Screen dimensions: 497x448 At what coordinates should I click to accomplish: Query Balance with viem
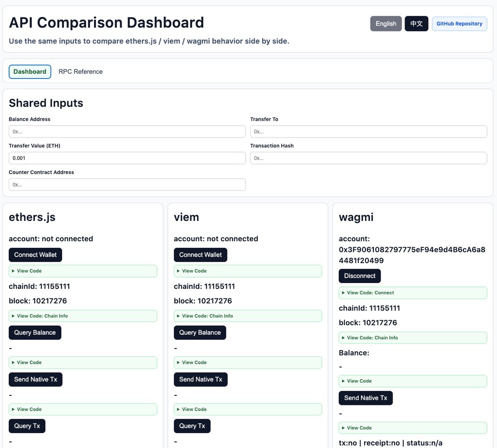[x=200, y=333]
